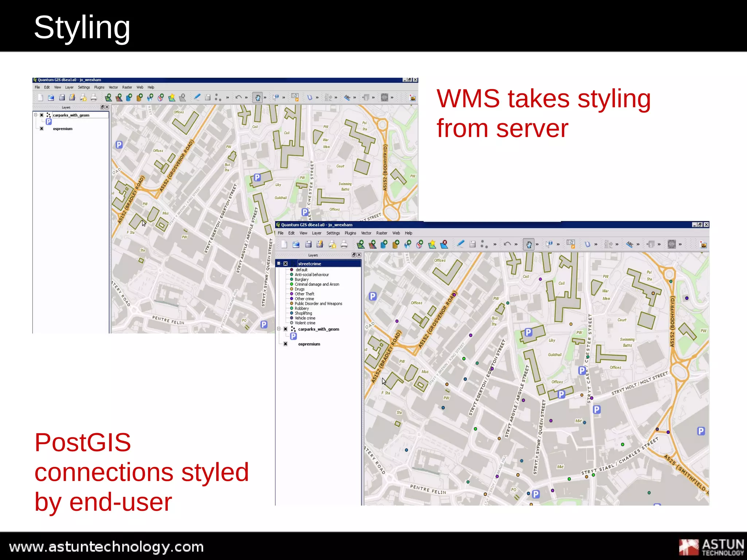Viewport: 747px width, 560px height.
Task: Click the Anti-social behaviour legend entry
Action: click(312, 275)
